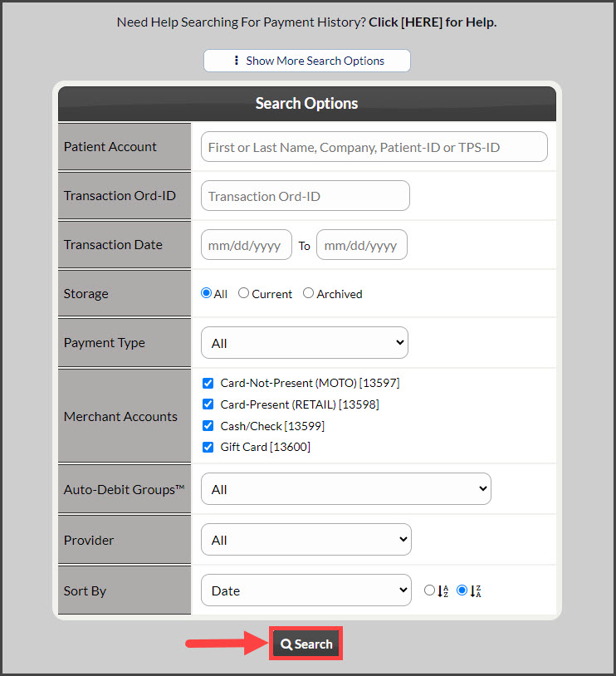Image resolution: width=616 pixels, height=676 pixels.
Task: Select the Archived storage option
Action: tap(308, 293)
